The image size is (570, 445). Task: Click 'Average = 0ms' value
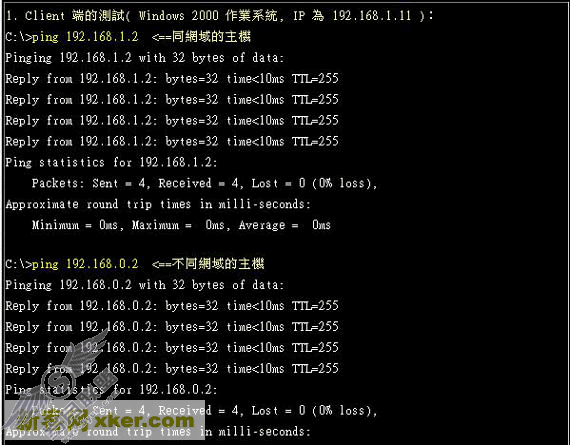pos(285,225)
